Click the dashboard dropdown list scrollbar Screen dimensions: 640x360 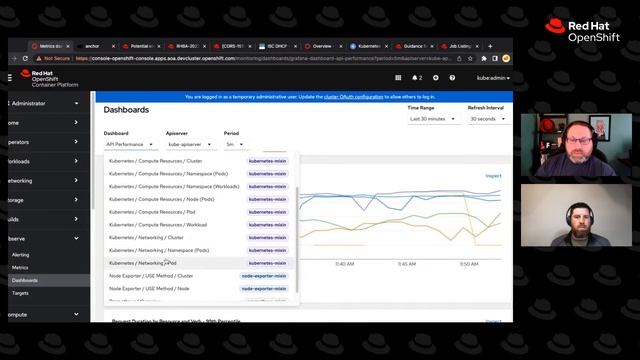coord(297,240)
